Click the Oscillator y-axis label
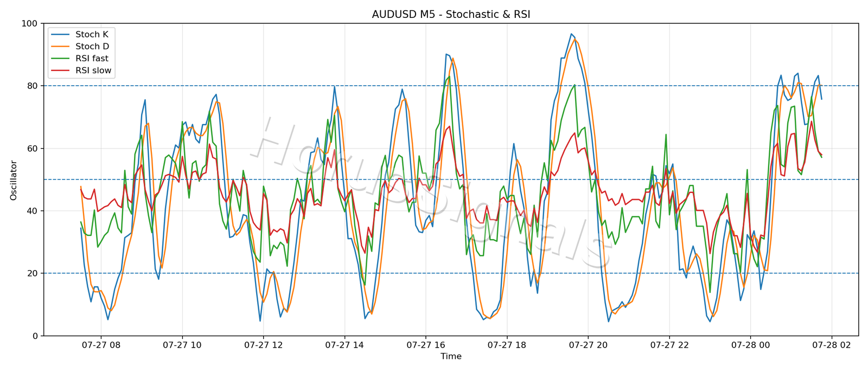The height and width of the screenshot is (372, 868). 14,180
